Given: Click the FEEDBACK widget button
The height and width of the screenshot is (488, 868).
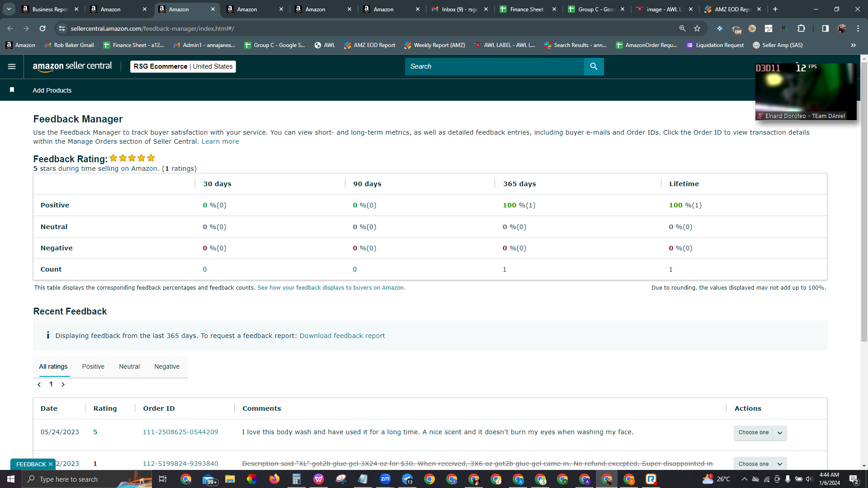Looking at the screenshot, I should point(31,464).
